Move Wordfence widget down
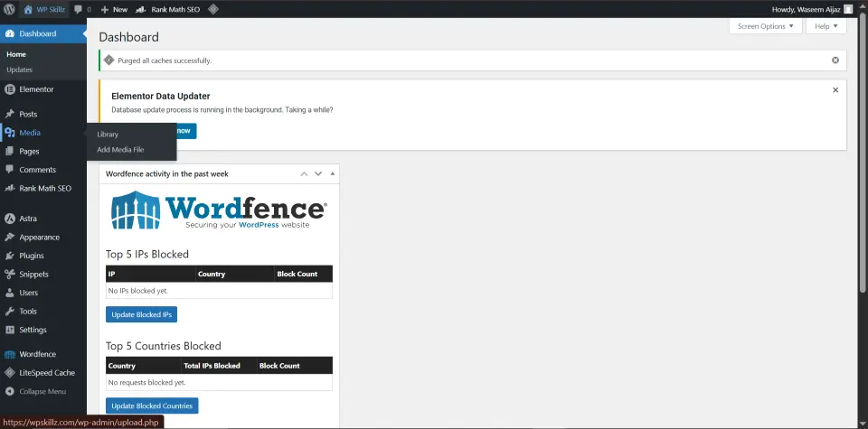 (318, 173)
